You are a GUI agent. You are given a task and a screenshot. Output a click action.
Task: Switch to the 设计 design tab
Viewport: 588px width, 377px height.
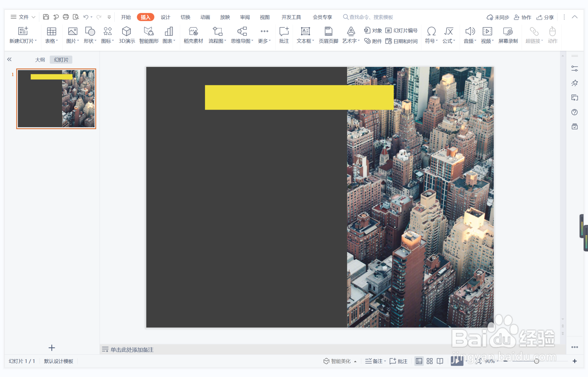[165, 17]
